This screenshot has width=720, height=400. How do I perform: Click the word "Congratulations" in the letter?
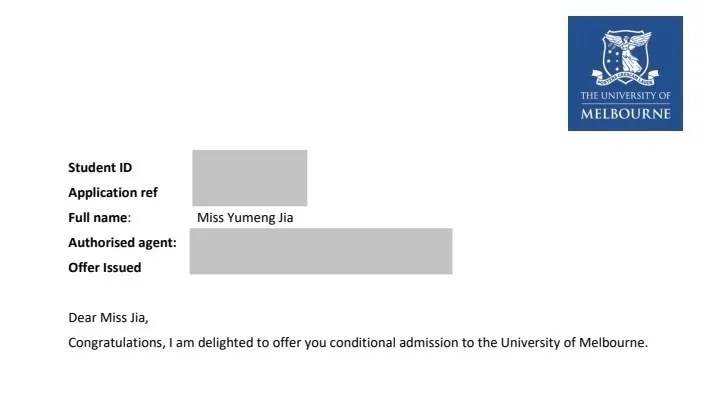click(x=115, y=343)
